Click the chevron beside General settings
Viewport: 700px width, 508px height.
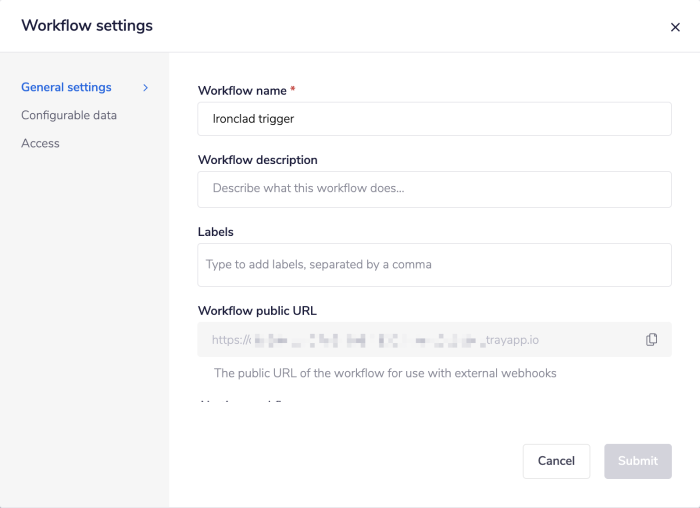coord(145,88)
